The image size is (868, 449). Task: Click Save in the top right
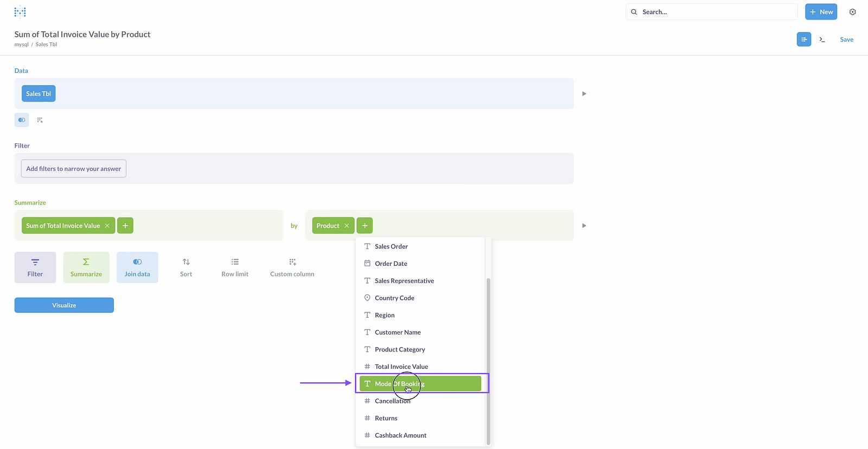pos(846,40)
